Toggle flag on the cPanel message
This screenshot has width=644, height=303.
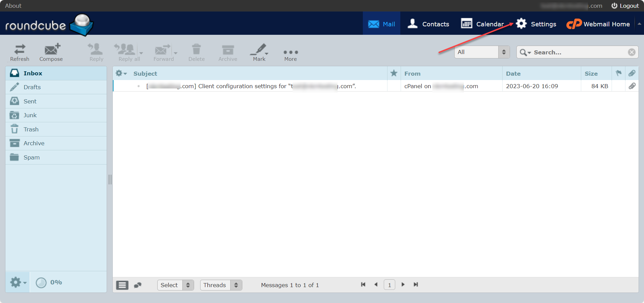pos(618,86)
